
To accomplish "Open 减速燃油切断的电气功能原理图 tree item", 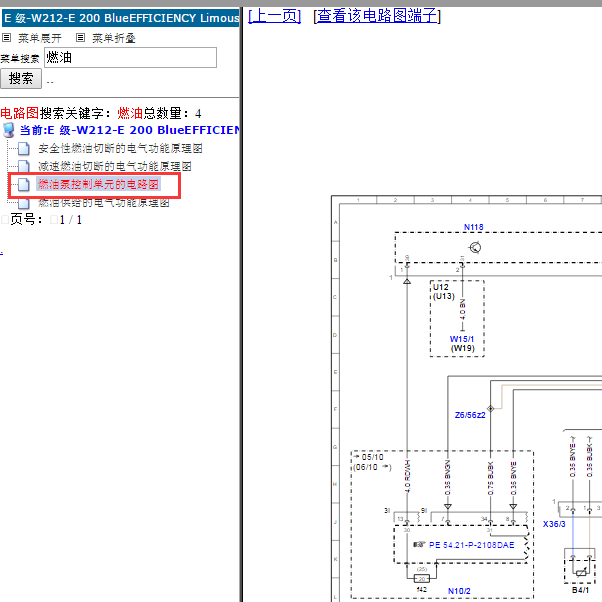I will point(115,167).
